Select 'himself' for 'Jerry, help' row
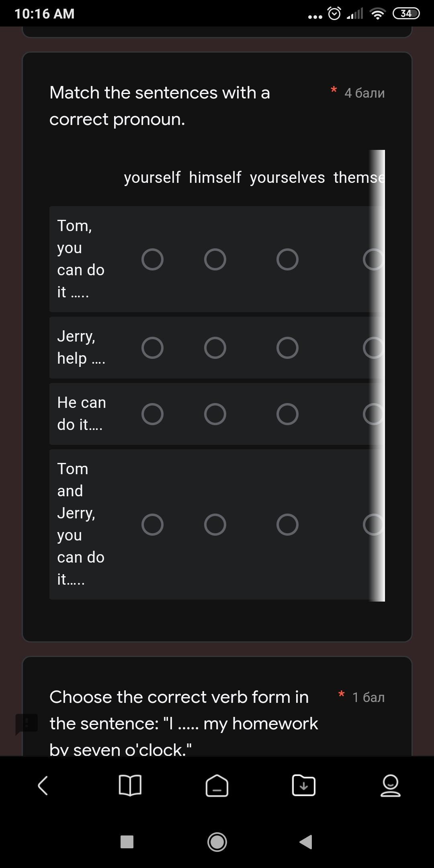This screenshot has width=434, height=868. (x=215, y=348)
